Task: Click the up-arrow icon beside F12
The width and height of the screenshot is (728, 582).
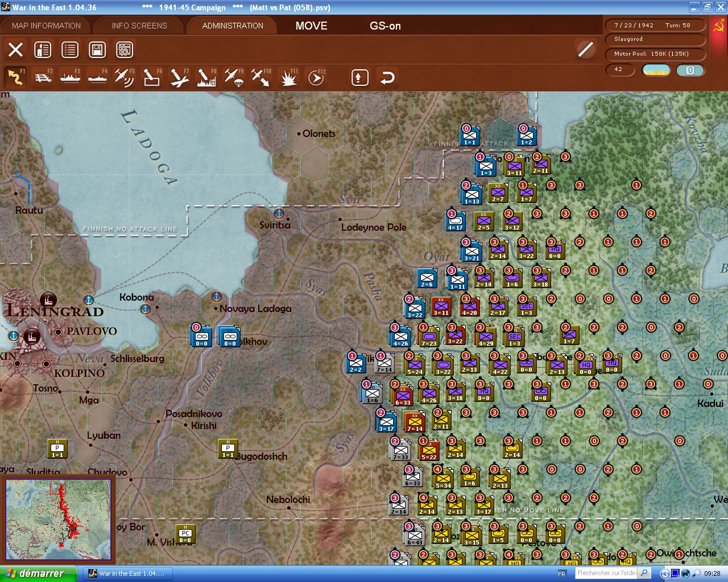Action: (359, 77)
